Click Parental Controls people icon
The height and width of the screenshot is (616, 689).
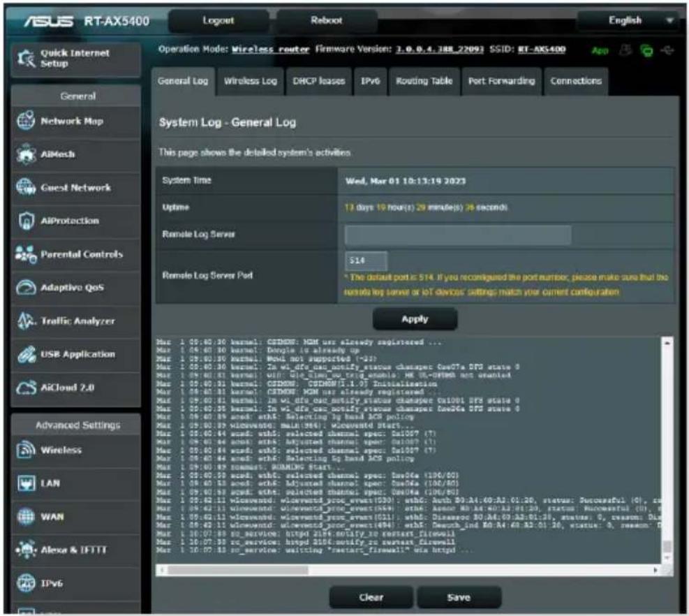pos(26,254)
